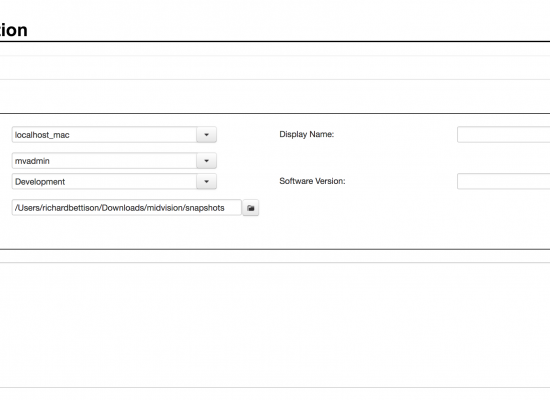550x400 pixels.
Task: Focus the Software Version text box
Action: (x=503, y=181)
